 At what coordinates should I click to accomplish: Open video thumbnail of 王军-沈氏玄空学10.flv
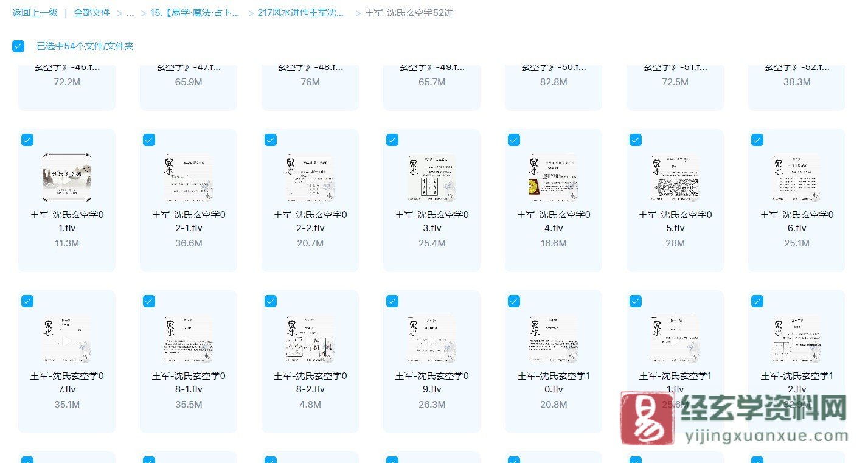point(554,339)
